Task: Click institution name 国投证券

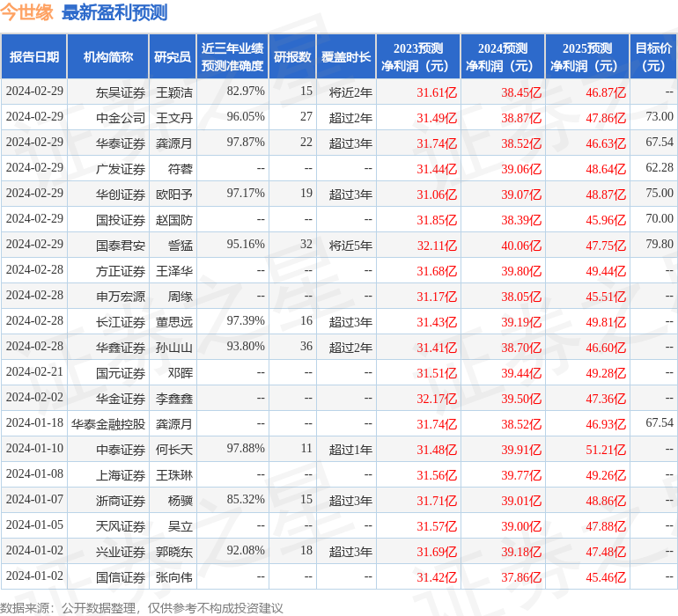Action: [x=121, y=220]
